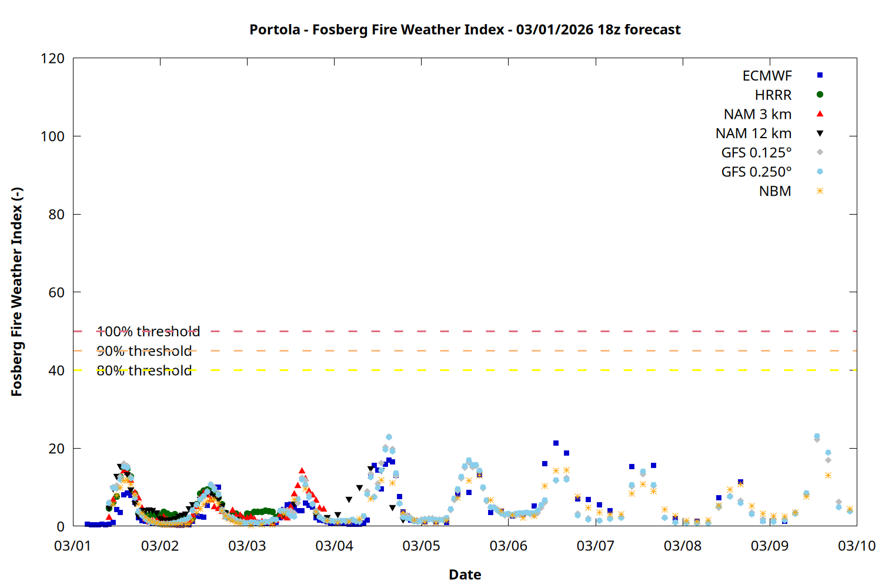Click the 03/10 date tick label
Screen dimensions: 882x588
coord(856,546)
